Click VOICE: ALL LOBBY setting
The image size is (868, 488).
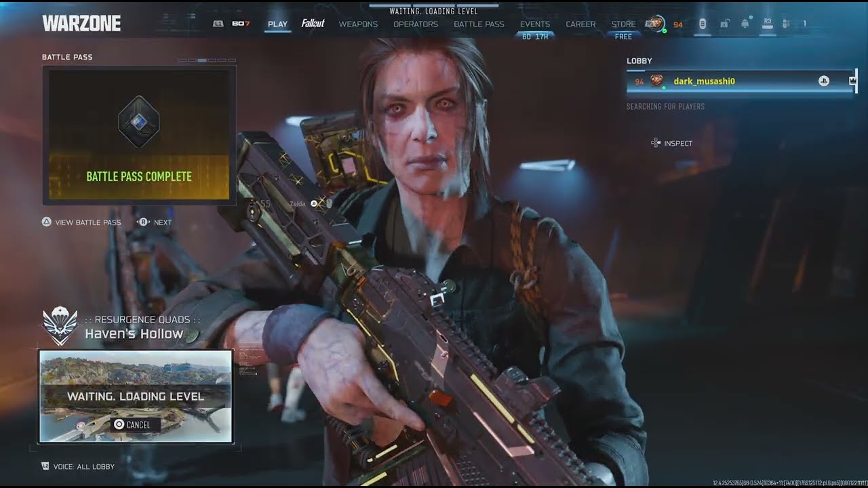(78, 466)
